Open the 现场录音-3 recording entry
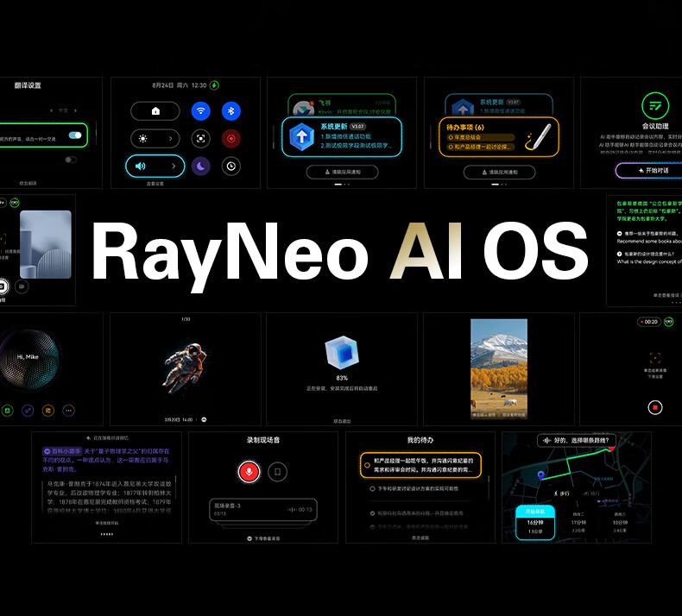 263,510
